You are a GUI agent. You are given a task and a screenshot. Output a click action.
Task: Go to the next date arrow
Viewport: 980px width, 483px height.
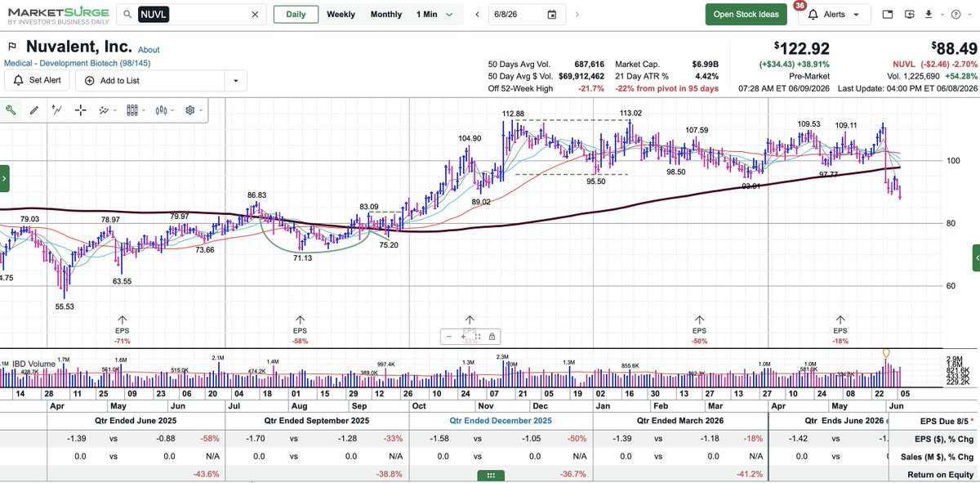click(577, 14)
